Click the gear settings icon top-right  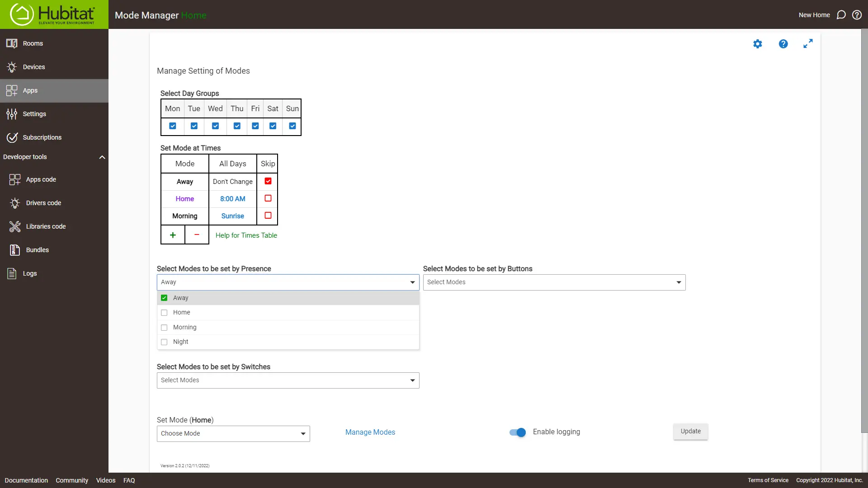click(x=758, y=44)
